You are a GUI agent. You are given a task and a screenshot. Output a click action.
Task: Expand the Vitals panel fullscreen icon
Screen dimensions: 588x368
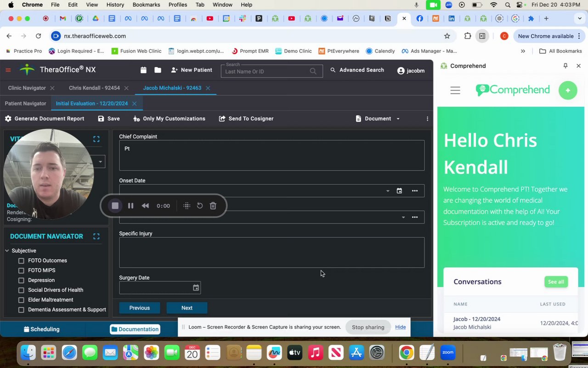point(96,139)
